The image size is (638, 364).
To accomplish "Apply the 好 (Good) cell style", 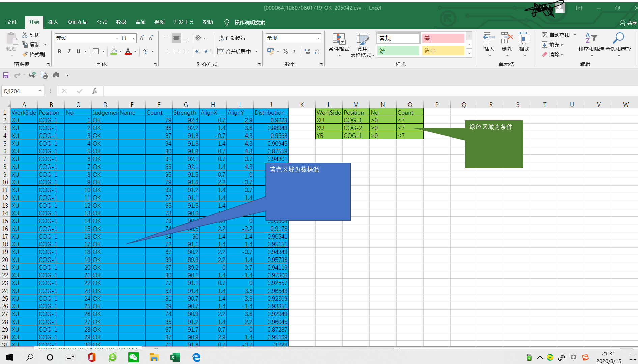I will point(398,51).
